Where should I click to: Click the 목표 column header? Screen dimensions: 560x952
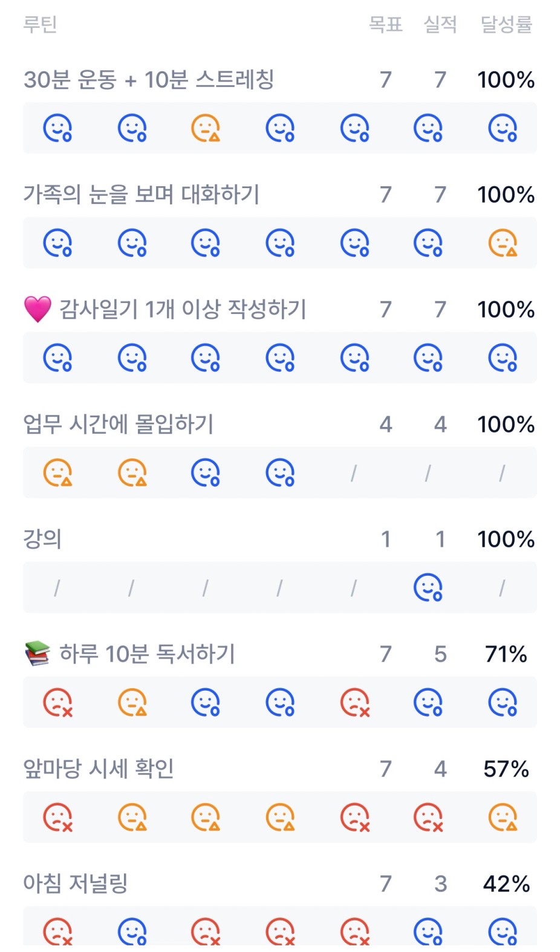(386, 25)
